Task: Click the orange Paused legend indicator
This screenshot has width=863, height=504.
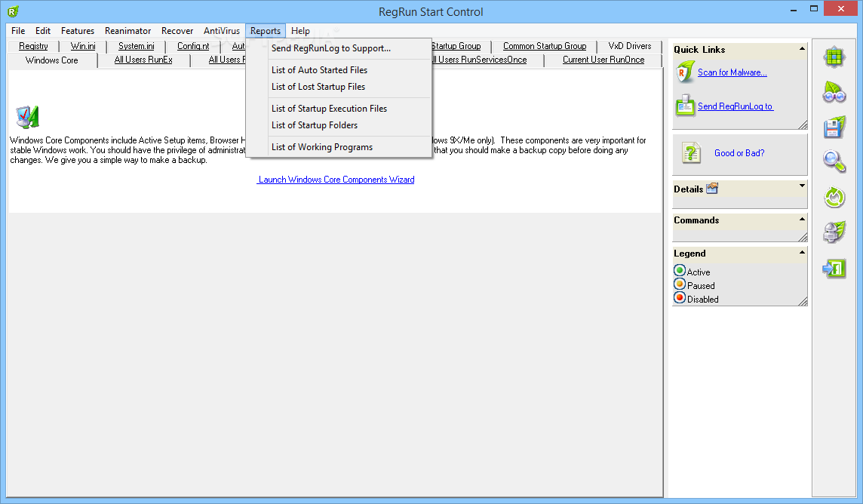Action: [x=680, y=284]
